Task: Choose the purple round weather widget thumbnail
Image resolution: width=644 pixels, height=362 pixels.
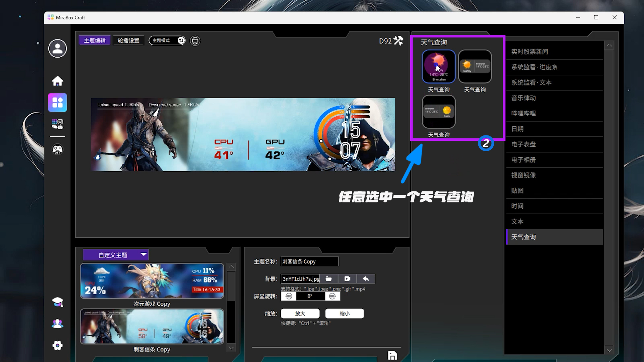Action: pyautogui.click(x=439, y=66)
